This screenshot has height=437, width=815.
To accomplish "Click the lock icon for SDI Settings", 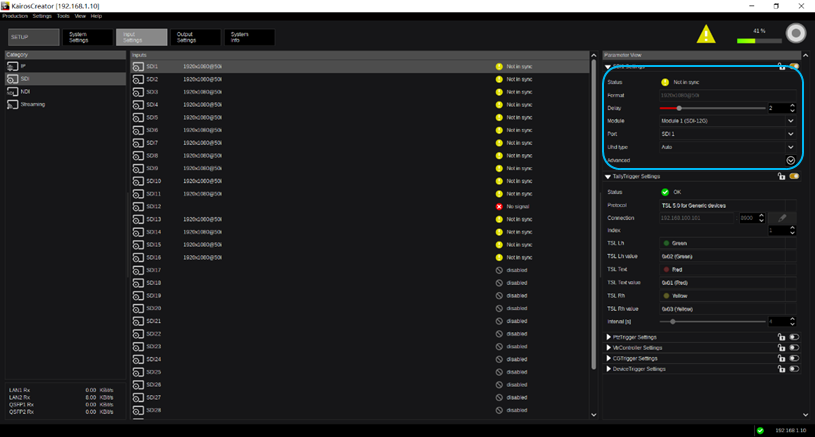I will 781,66.
